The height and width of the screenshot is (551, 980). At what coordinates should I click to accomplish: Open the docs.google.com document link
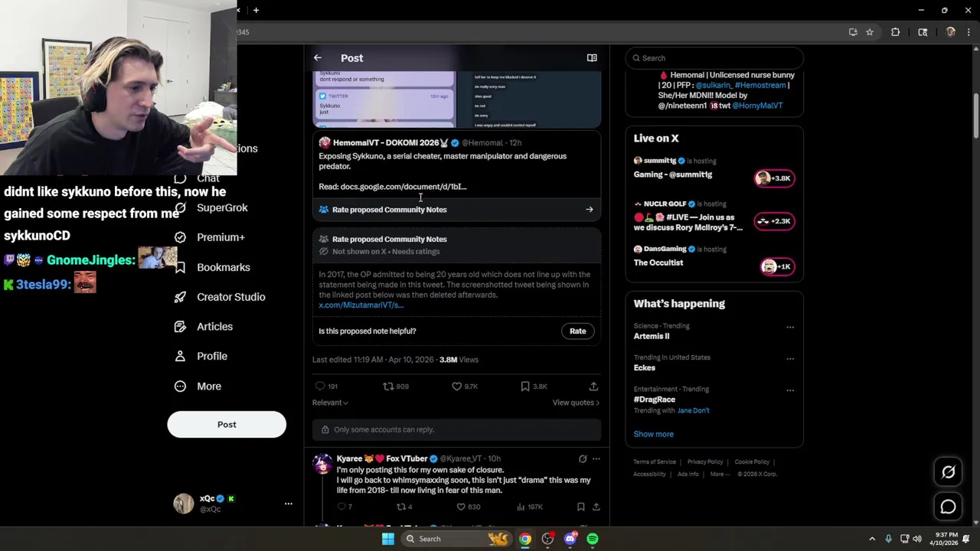[x=403, y=187]
